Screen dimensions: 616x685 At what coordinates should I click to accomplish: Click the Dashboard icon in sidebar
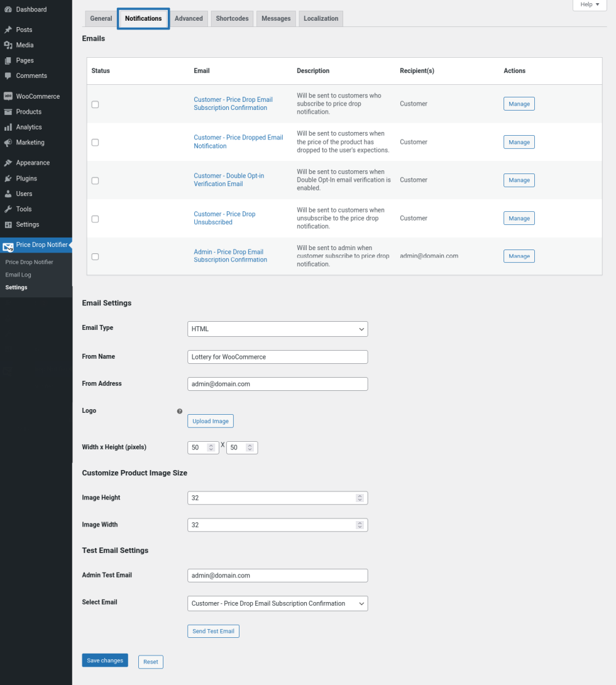point(8,9)
